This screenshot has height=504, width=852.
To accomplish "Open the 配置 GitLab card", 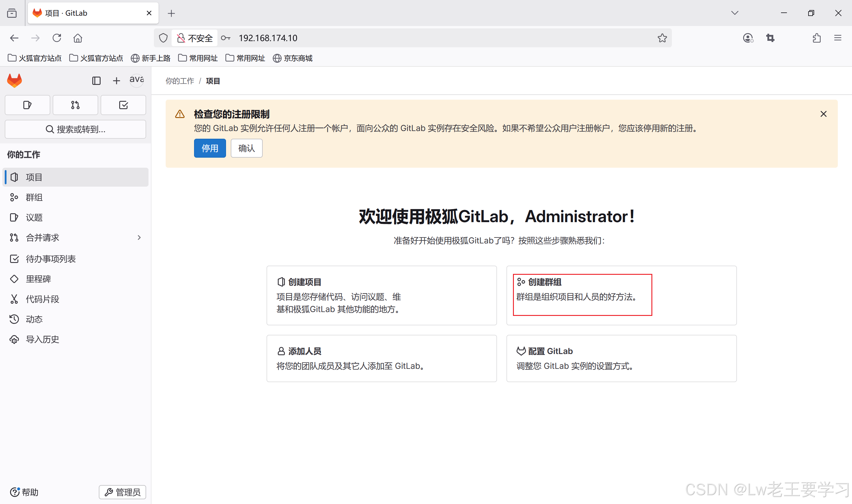I will click(x=621, y=358).
